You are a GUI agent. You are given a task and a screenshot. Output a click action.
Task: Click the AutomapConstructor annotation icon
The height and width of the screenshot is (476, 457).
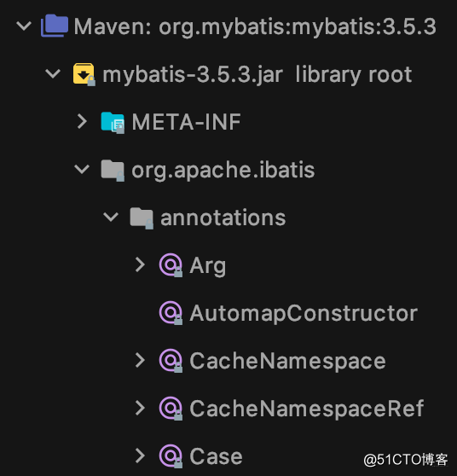pos(171,313)
